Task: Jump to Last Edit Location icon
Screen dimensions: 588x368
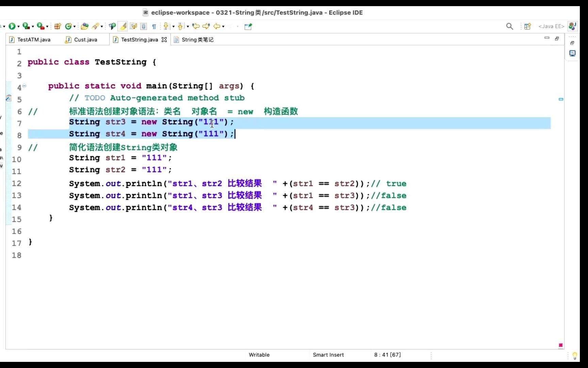Action: [196, 26]
